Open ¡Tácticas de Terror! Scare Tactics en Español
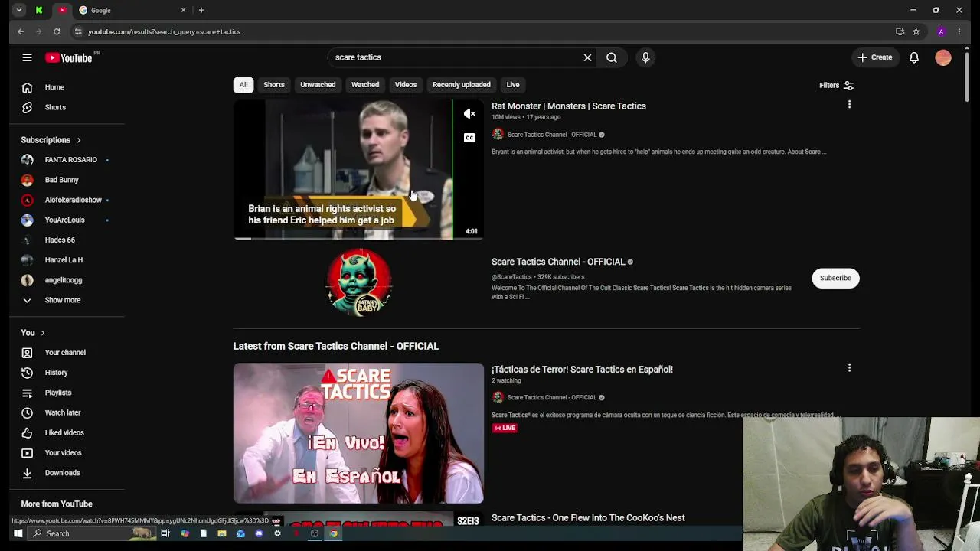This screenshot has width=980, height=551. tap(582, 370)
